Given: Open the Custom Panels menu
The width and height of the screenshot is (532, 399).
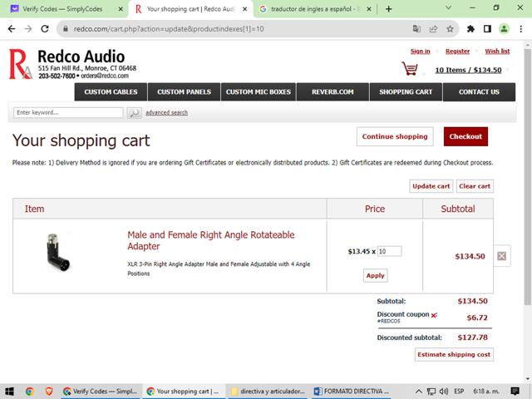Looking at the screenshot, I should [x=184, y=92].
